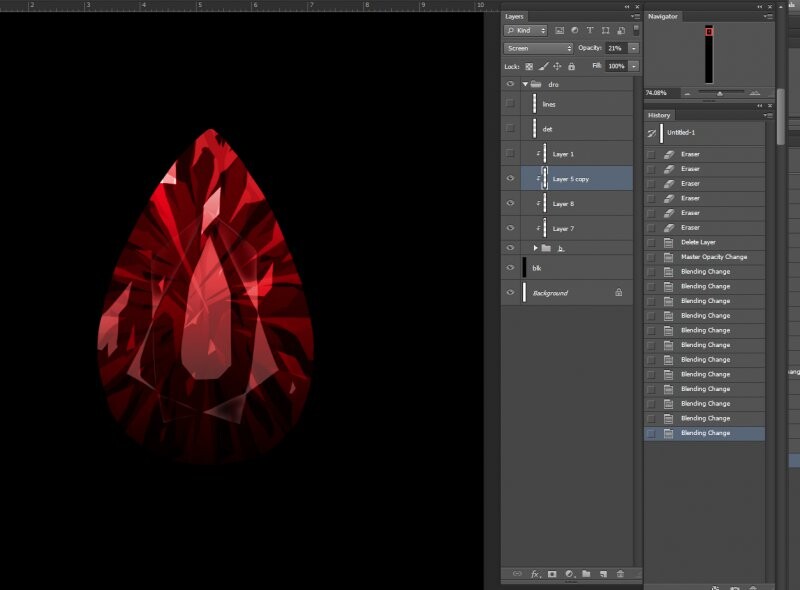The width and height of the screenshot is (800, 590).
Task: Add a layer mask from panel footer
Action: [x=552, y=574]
